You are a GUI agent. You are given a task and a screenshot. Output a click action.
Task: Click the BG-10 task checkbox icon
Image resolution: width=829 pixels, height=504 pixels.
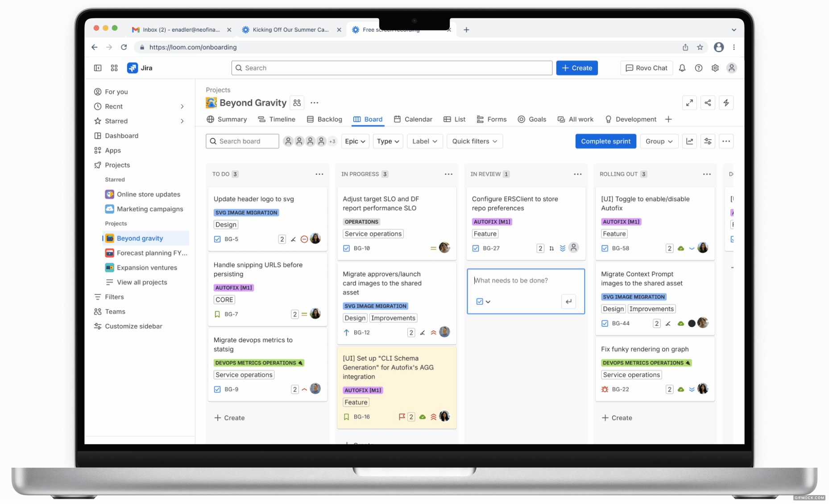click(347, 248)
